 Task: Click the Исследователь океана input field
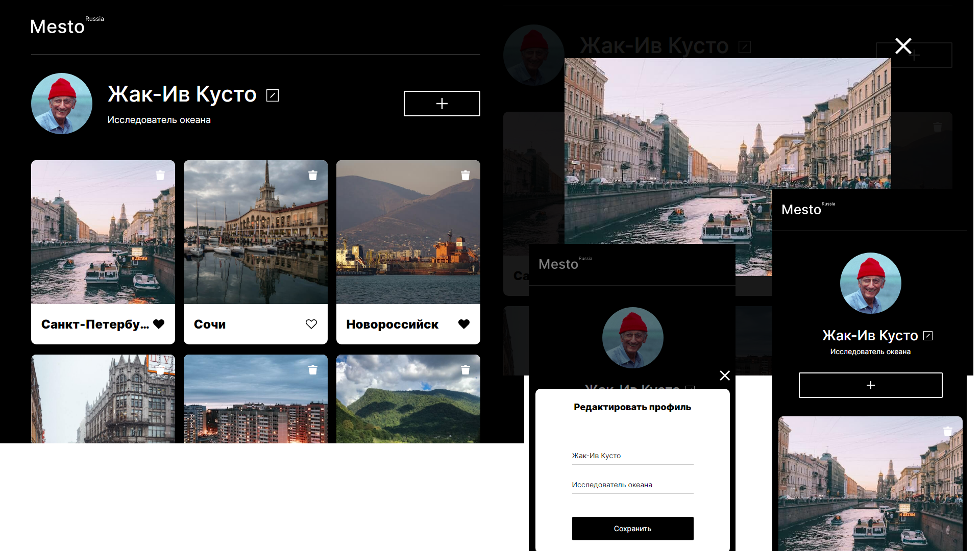point(632,485)
